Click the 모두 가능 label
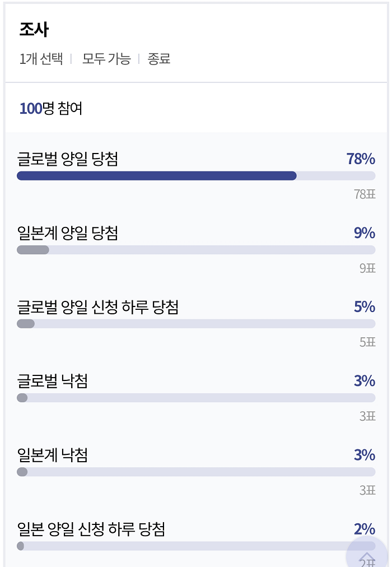 click(x=106, y=59)
